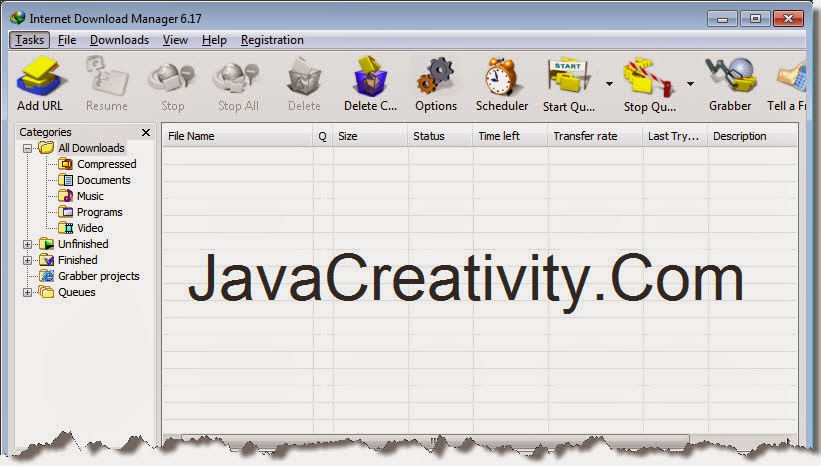Screen dimensions: 821x466
Task: Select the Compressed category folder icon
Action: (65, 164)
